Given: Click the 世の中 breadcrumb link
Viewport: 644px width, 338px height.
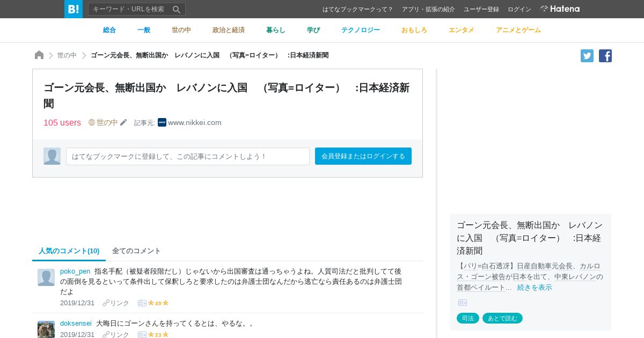Looking at the screenshot, I should (67, 55).
